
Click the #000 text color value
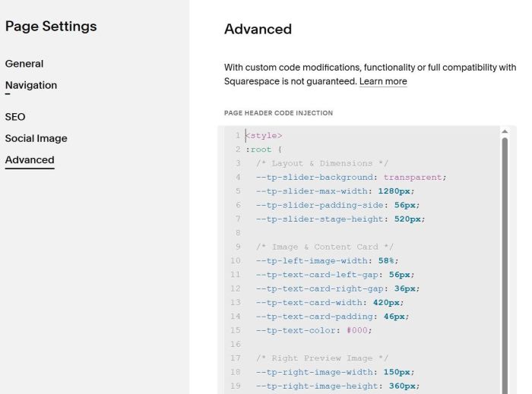click(x=359, y=330)
